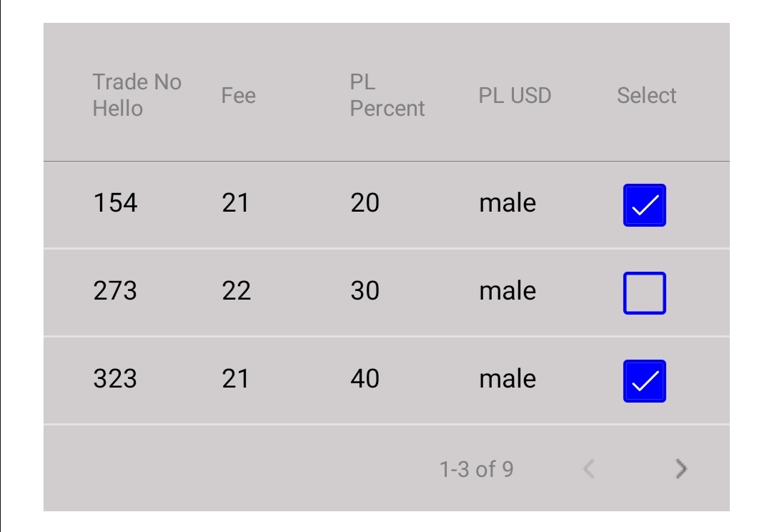Sort by the Fee column header
Screen dimensions: 772x532
[x=239, y=95]
